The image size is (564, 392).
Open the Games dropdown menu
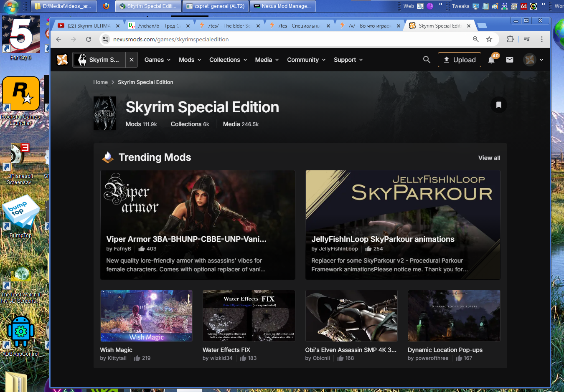158,60
